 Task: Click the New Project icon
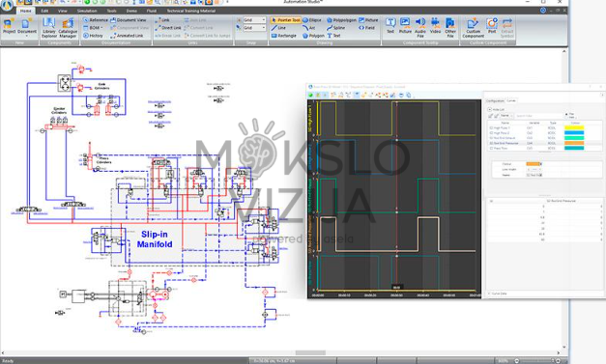tap(9, 26)
